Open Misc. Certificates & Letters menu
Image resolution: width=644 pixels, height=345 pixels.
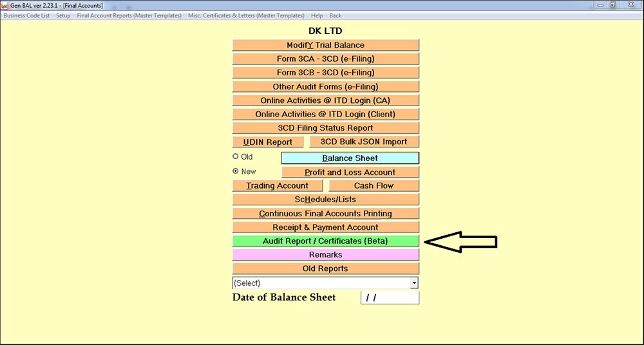tap(246, 15)
